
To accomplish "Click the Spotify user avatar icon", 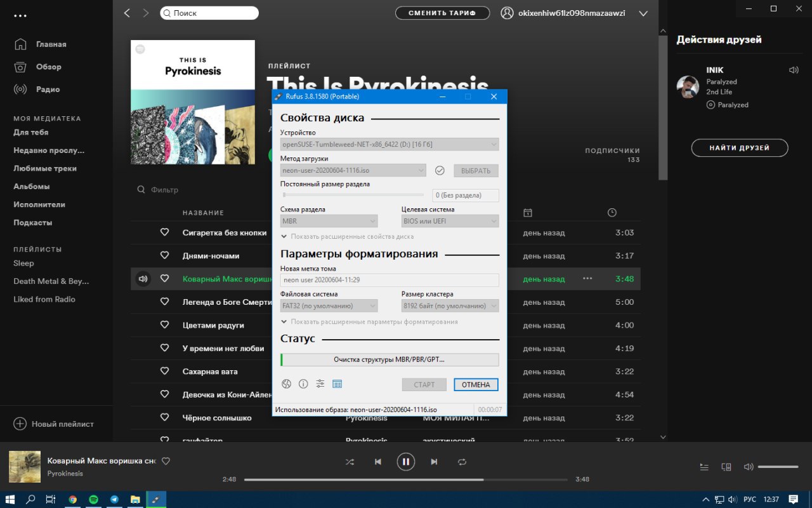I will click(507, 13).
